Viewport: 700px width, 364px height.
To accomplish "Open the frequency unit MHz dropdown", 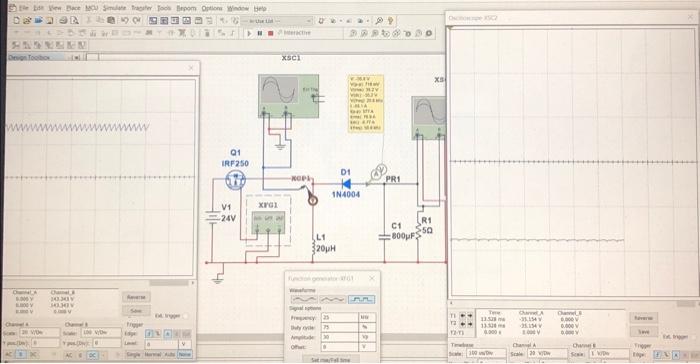I will tap(367, 318).
